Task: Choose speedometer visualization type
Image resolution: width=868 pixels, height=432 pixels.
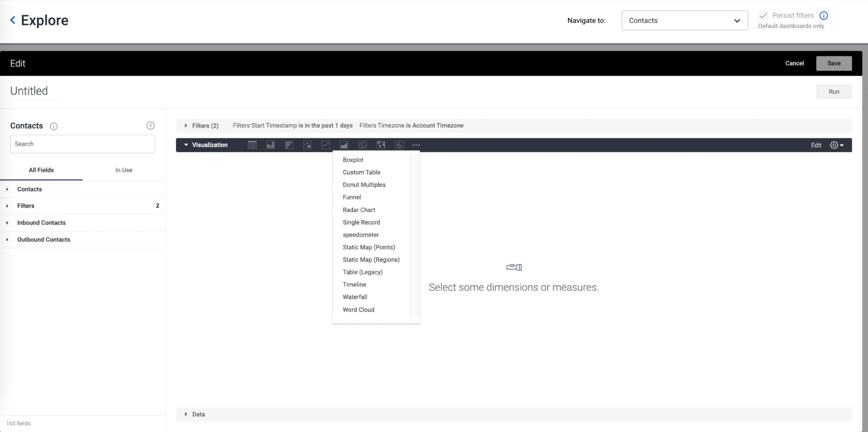Action: pos(360,235)
